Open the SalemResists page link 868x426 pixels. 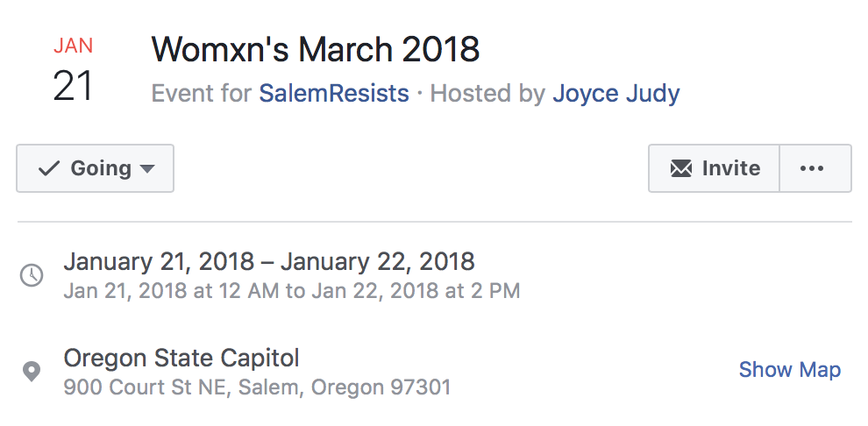333,93
